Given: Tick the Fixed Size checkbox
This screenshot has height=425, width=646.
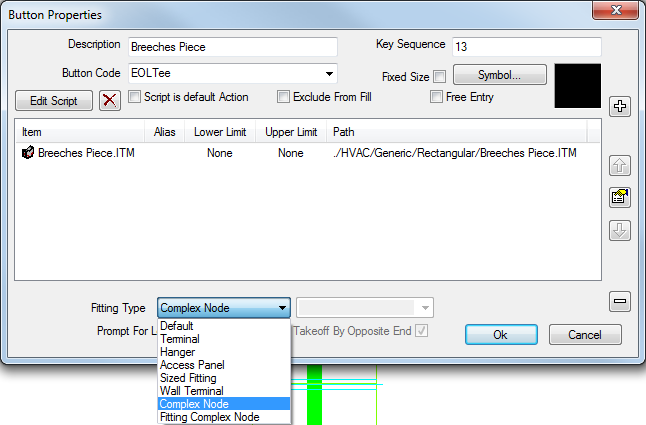Looking at the screenshot, I should click(440, 77).
